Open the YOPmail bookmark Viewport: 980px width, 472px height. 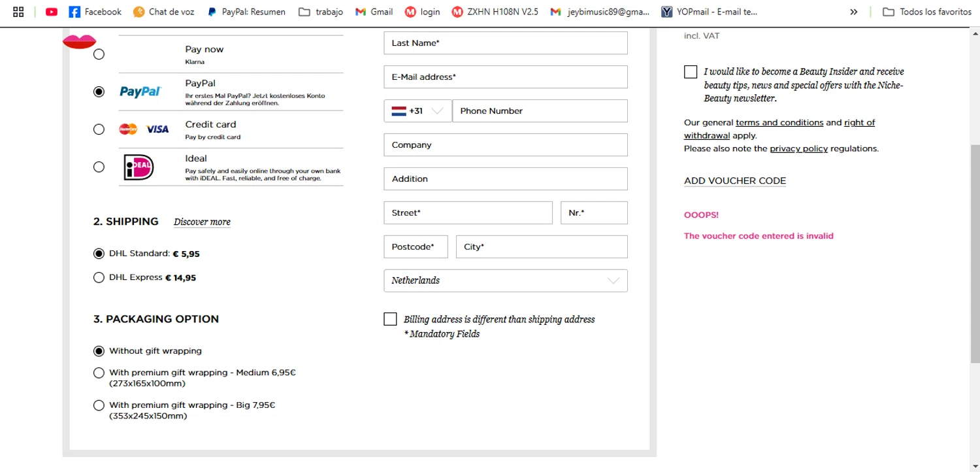click(x=709, y=12)
